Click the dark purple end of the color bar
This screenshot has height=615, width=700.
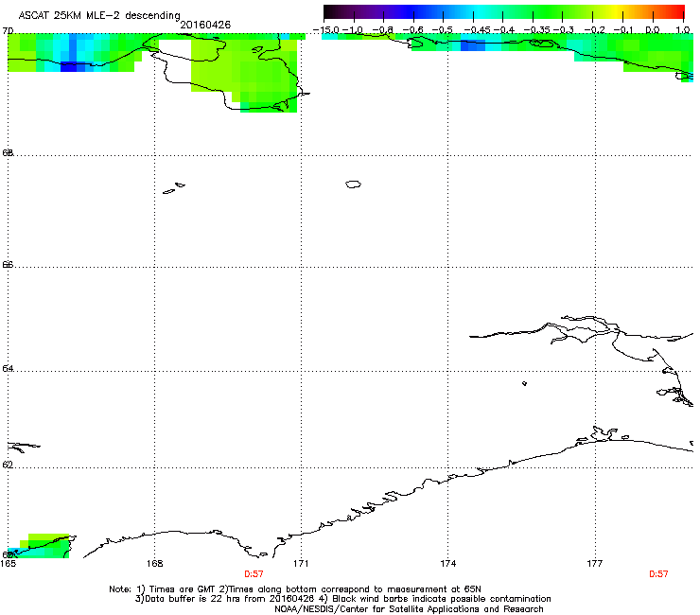pos(333,11)
